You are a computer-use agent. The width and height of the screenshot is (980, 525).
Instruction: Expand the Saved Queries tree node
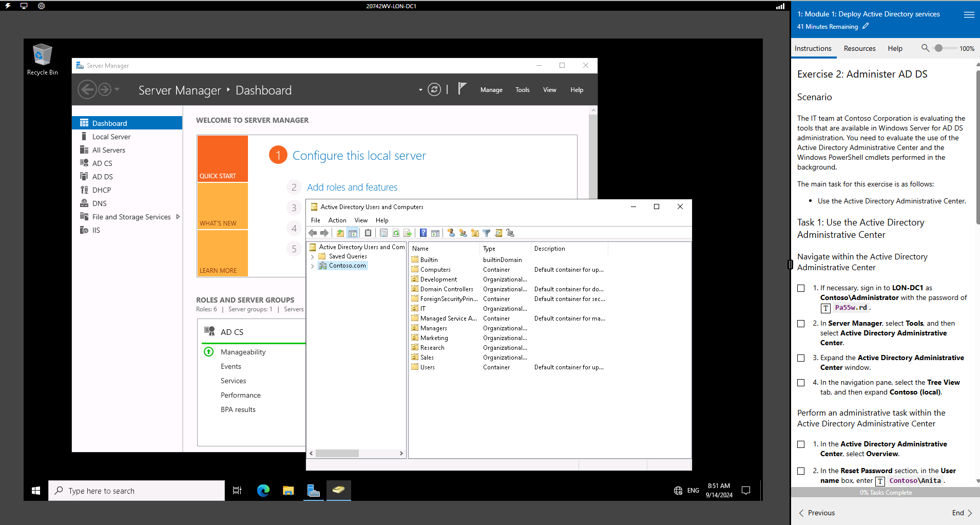point(312,256)
